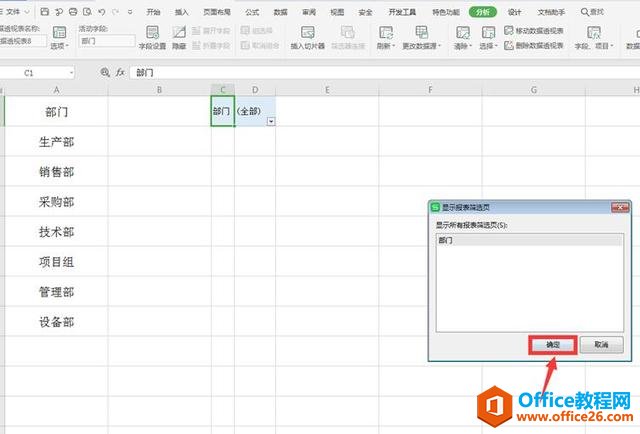This screenshot has width=640, height=434.
Task: Click the 采购部 cell
Action: [x=56, y=201]
